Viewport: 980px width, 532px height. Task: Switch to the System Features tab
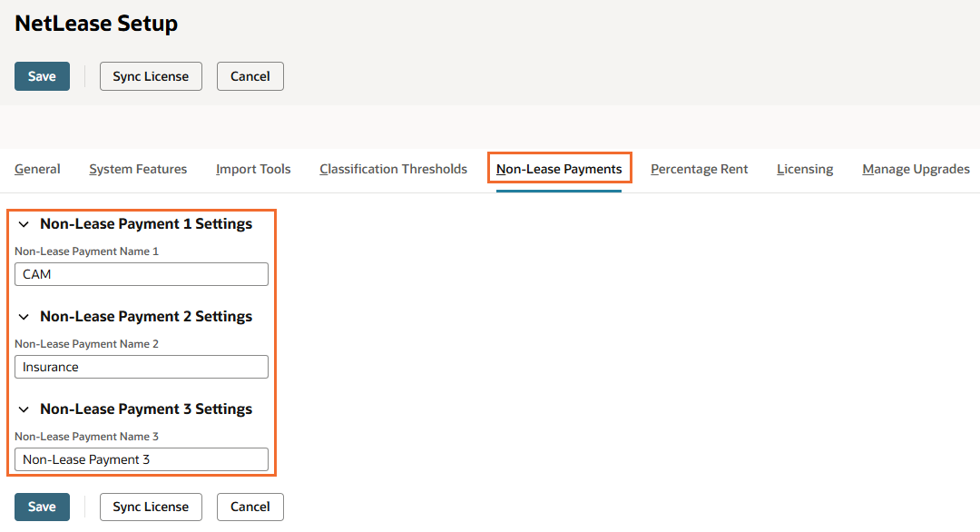138,169
